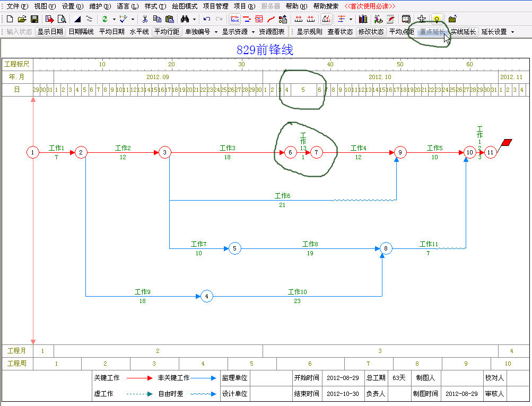Undo the last action
Image resolution: width=532 pixels, height=406 pixels.
coord(207,19)
